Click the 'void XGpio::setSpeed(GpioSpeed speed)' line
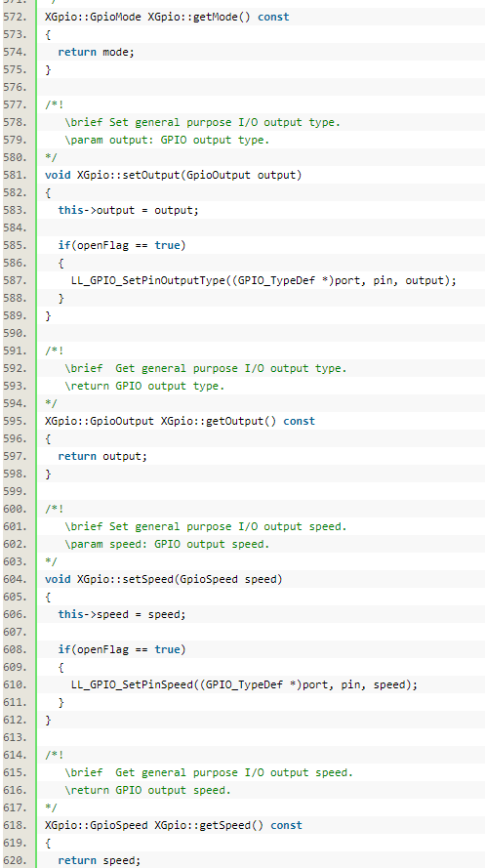Image resolution: width=485 pixels, height=868 pixels. 164,579
